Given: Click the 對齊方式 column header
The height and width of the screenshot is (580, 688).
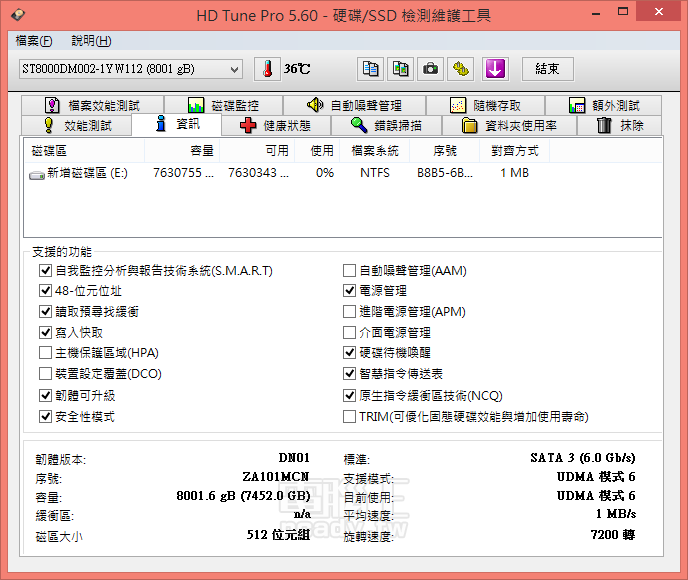Looking at the screenshot, I should pyautogui.click(x=514, y=151).
